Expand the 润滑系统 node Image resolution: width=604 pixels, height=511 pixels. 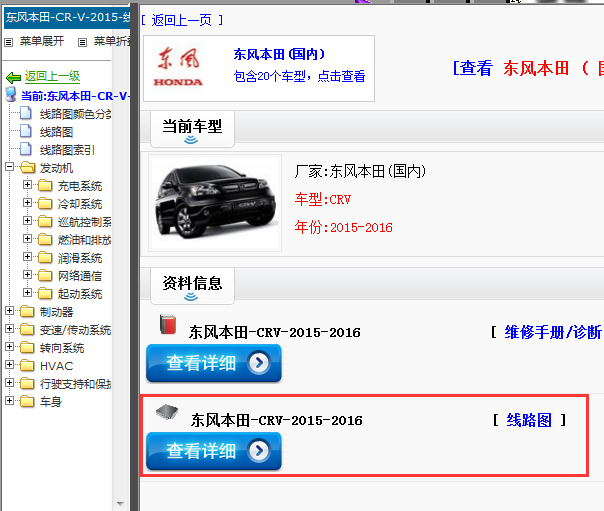(27, 256)
